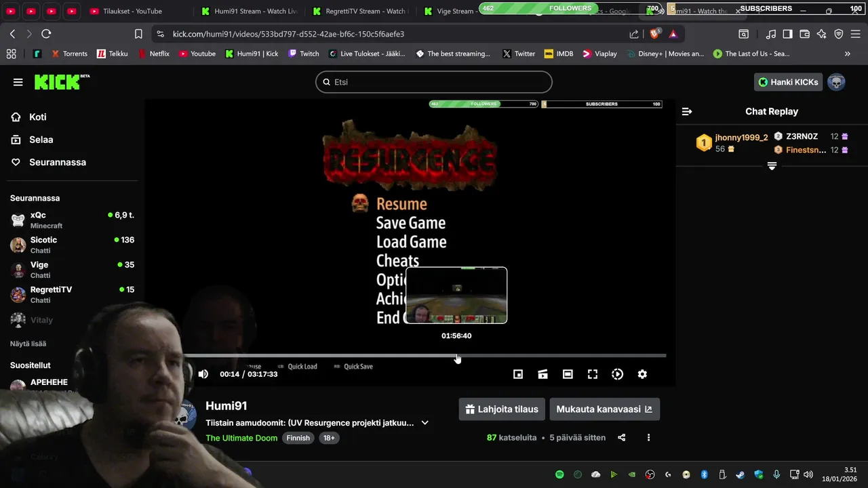Open the video more options menu
The image size is (868, 488).
pos(648,438)
